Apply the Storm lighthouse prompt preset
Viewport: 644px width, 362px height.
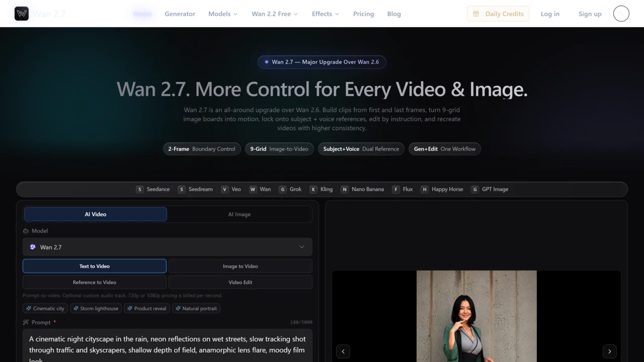(x=95, y=308)
